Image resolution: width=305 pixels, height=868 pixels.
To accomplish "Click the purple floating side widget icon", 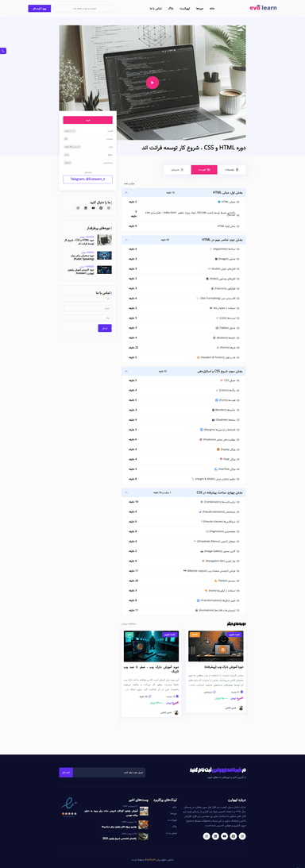I will pos(2,51).
